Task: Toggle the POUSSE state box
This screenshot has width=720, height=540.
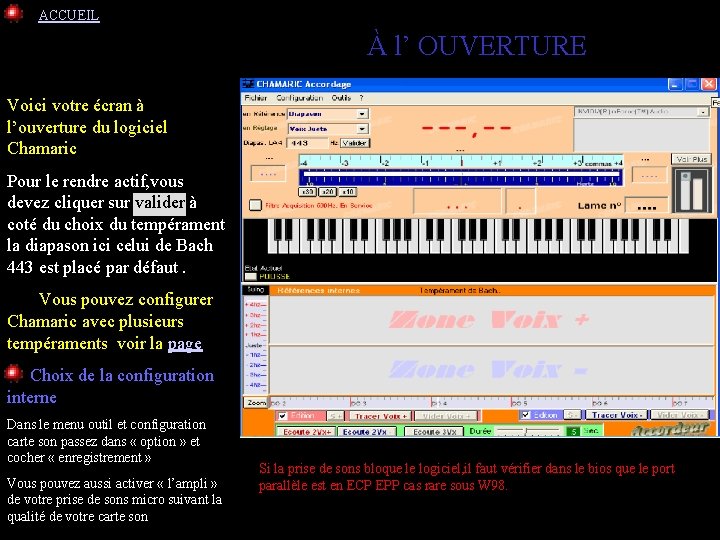Action: coord(250,276)
